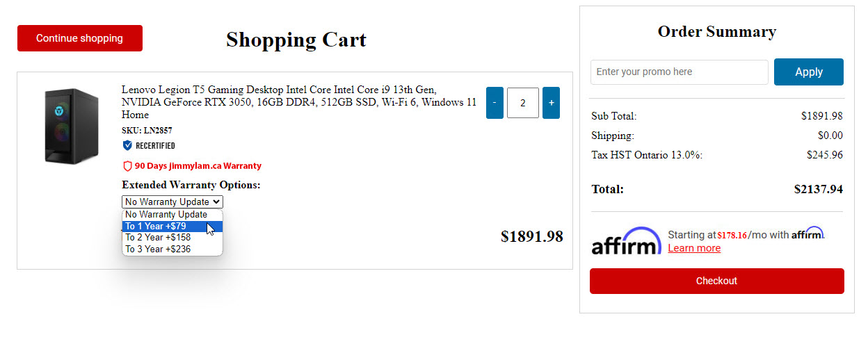868x344 pixels.
Task: Click the blue Recertified shield badge
Action: click(x=127, y=145)
